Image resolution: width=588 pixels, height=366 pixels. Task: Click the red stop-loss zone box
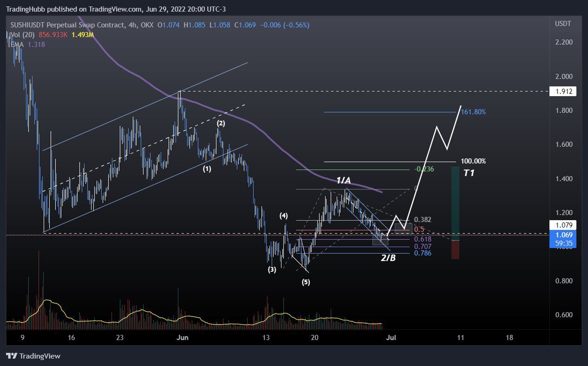tap(455, 249)
